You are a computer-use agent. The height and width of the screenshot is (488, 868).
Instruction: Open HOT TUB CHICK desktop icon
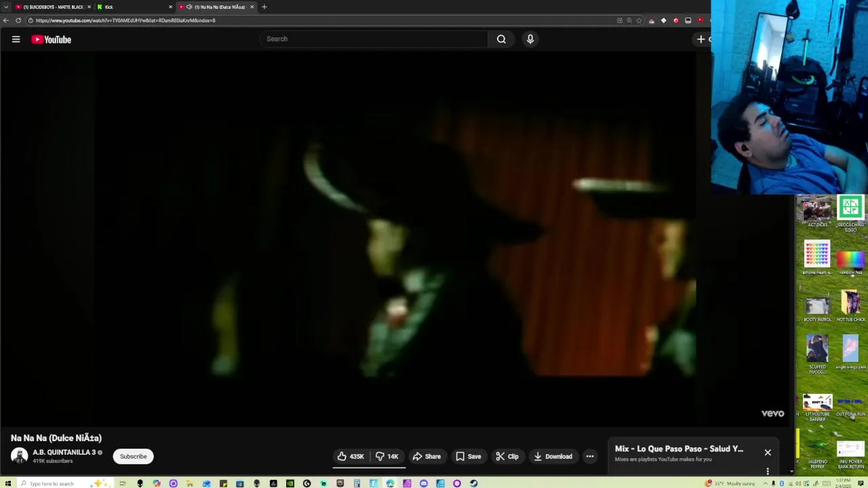pyautogui.click(x=850, y=306)
